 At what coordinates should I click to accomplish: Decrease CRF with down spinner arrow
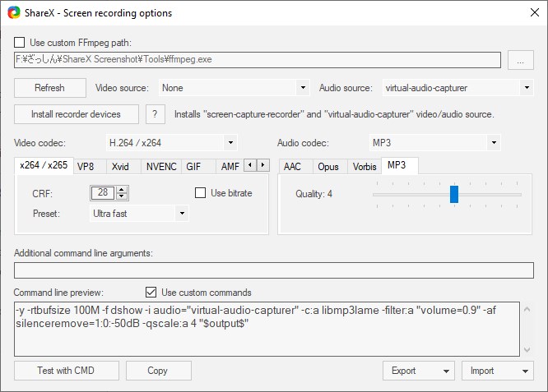[x=122, y=196]
